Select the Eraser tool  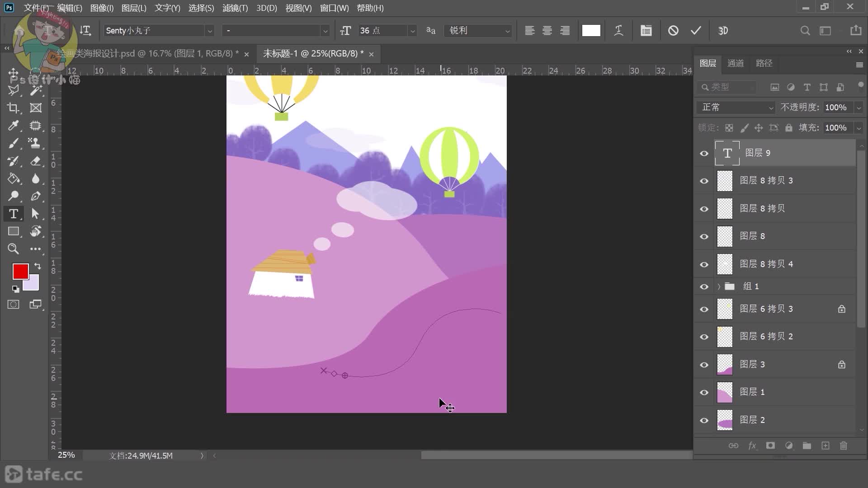tap(35, 161)
